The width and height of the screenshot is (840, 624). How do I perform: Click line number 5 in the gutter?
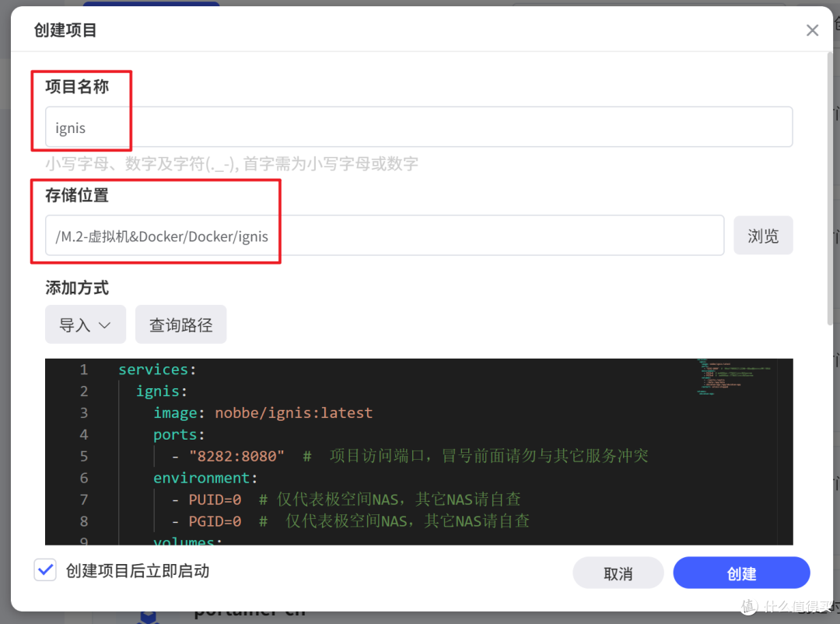84,456
